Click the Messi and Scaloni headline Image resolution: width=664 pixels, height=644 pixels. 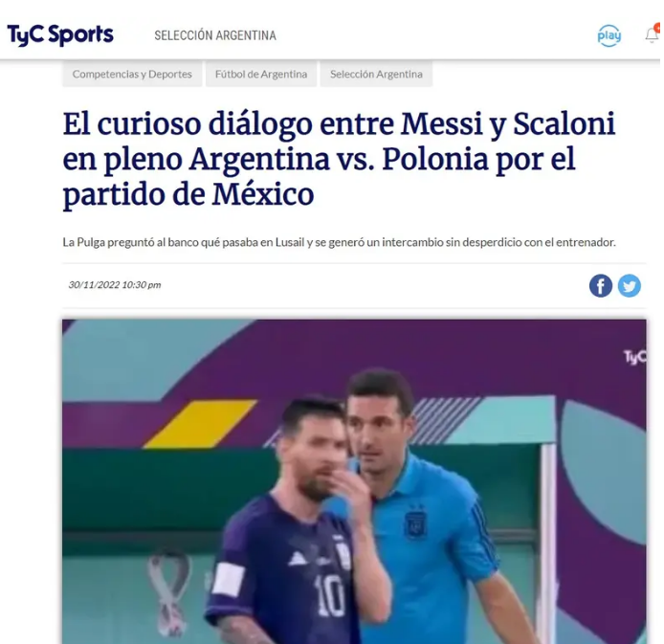click(x=339, y=159)
